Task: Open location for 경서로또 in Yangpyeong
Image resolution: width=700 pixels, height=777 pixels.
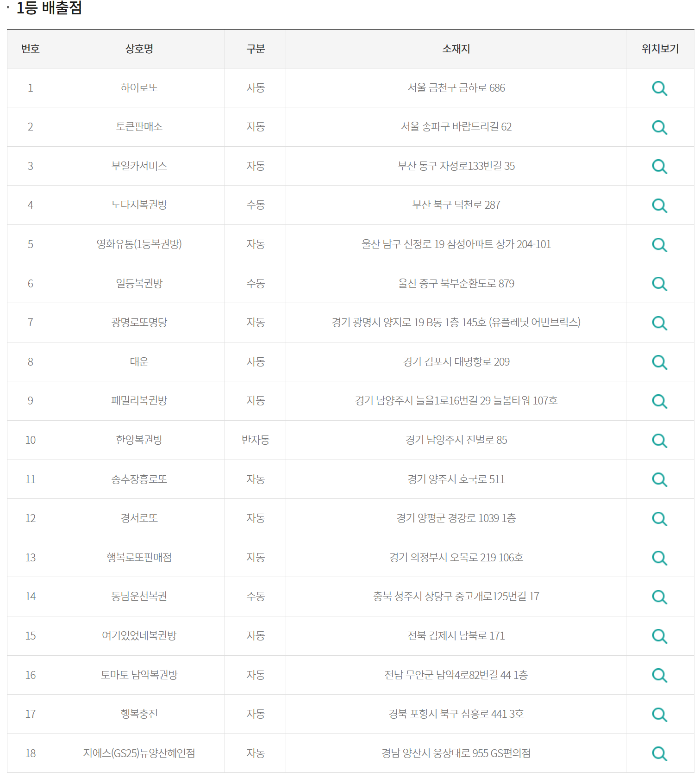Action: [x=659, y=518]
